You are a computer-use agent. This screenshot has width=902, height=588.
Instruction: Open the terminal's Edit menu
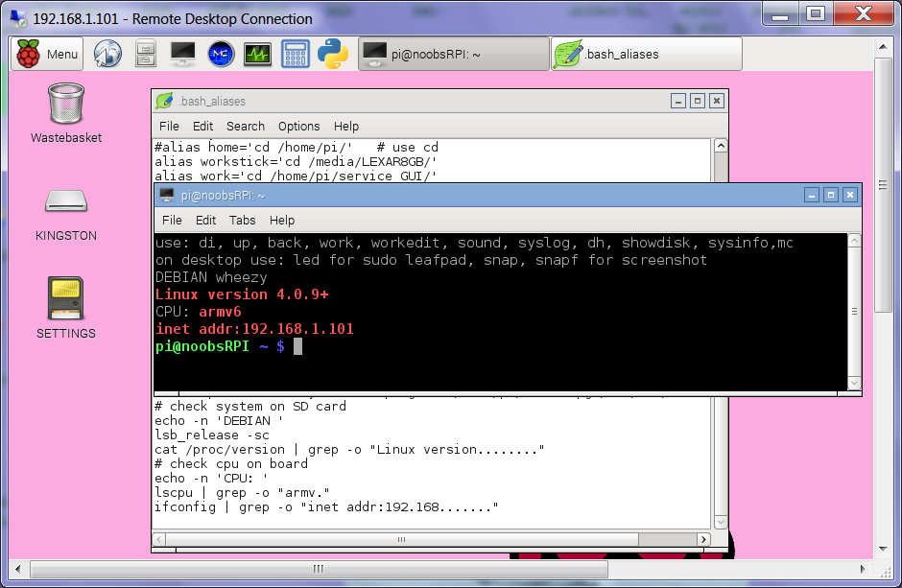(x=205, y=220)
